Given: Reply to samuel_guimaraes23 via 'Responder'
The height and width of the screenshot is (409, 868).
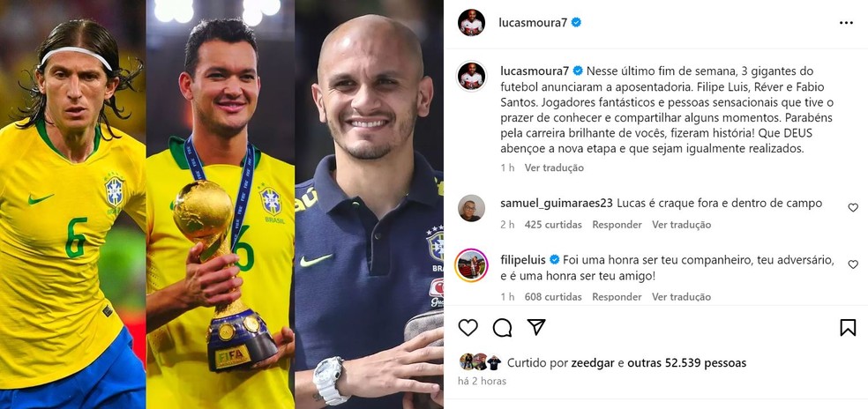Looking at the screenshot, I should 617,225.
